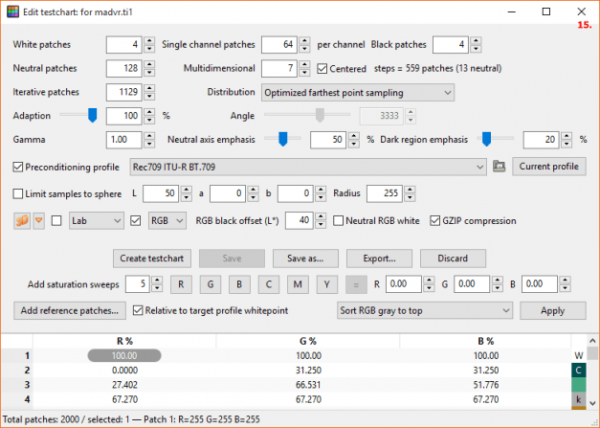The width and height of the screenshot is (600, 428).
Task: Click the 3D view icon button
Action: (20, 220)
